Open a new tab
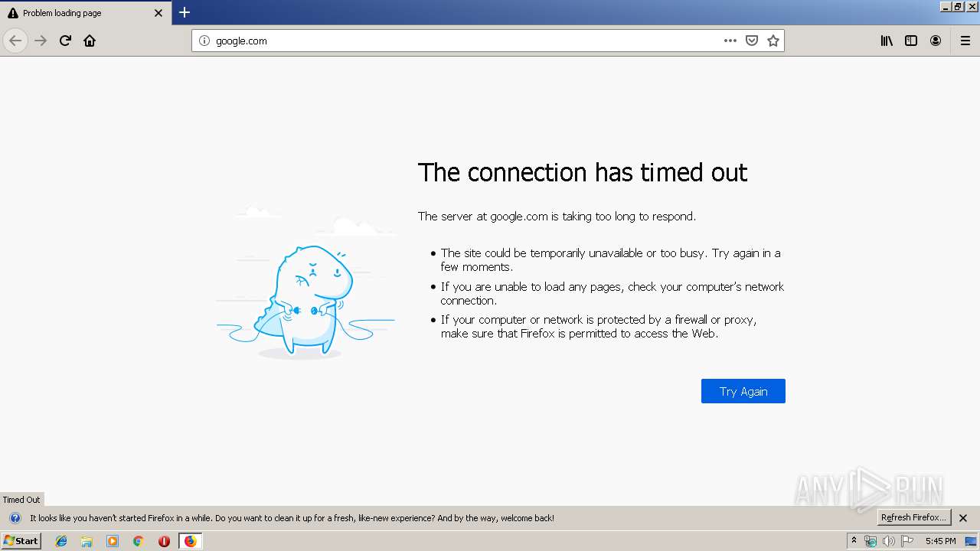This screenshot has width=980, height=551. pyautogui.click(x=185, y=12)
